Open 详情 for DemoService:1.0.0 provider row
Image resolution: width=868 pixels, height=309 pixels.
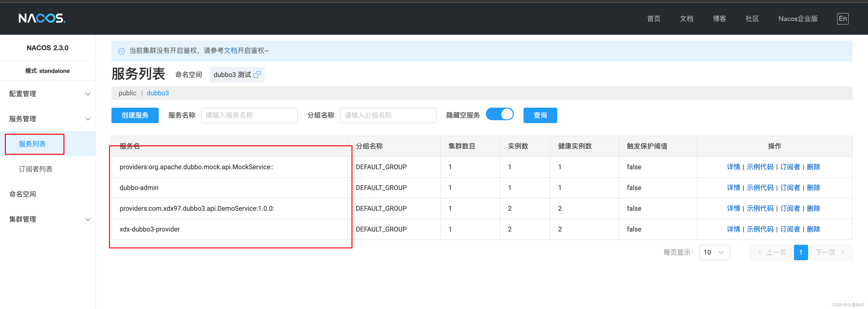[x=733, y=209]
